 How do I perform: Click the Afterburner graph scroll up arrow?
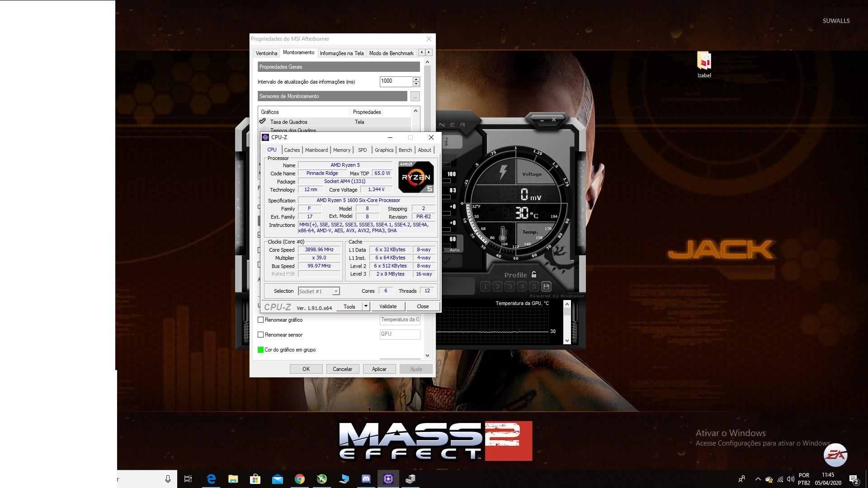(x=567, y=304)
